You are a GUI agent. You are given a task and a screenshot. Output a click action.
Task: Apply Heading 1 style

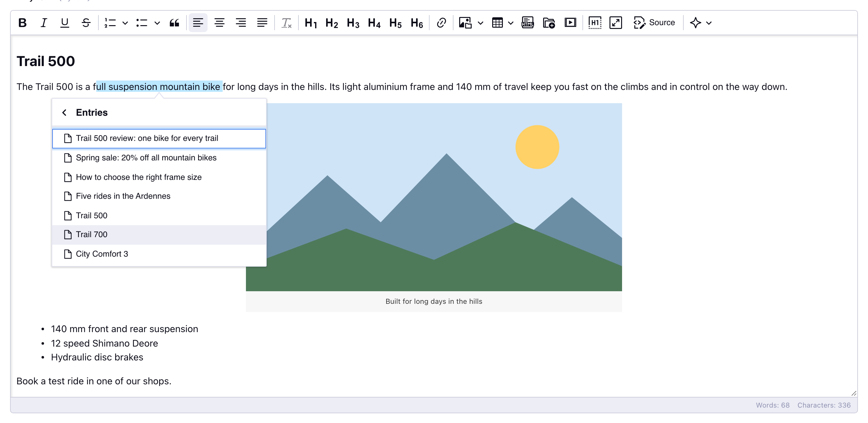(x=311, y=23)
